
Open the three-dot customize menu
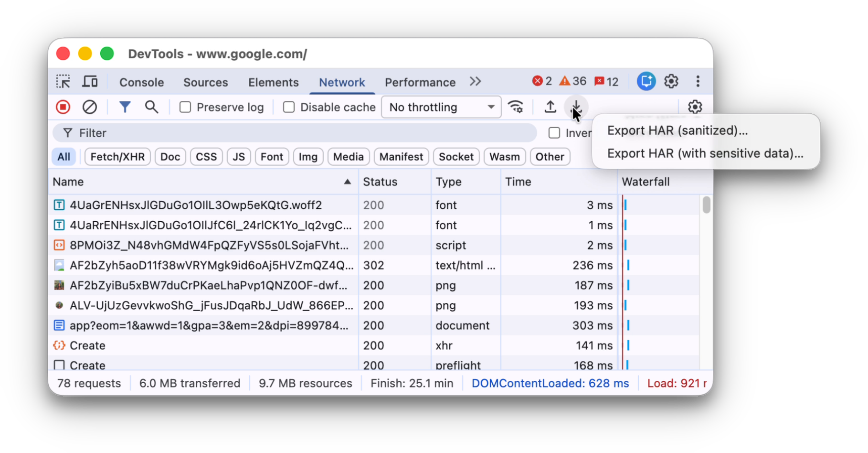click(x=698, y=81)
